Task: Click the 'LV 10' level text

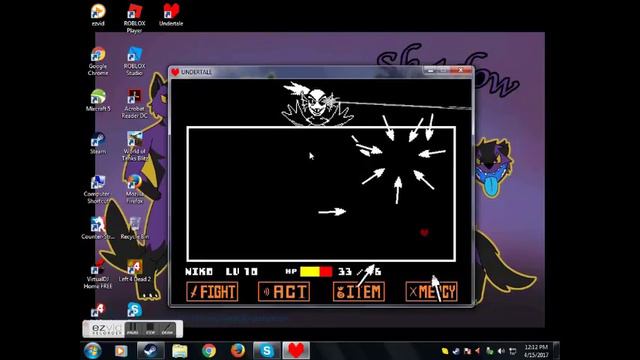Action: tap(242, 272)
